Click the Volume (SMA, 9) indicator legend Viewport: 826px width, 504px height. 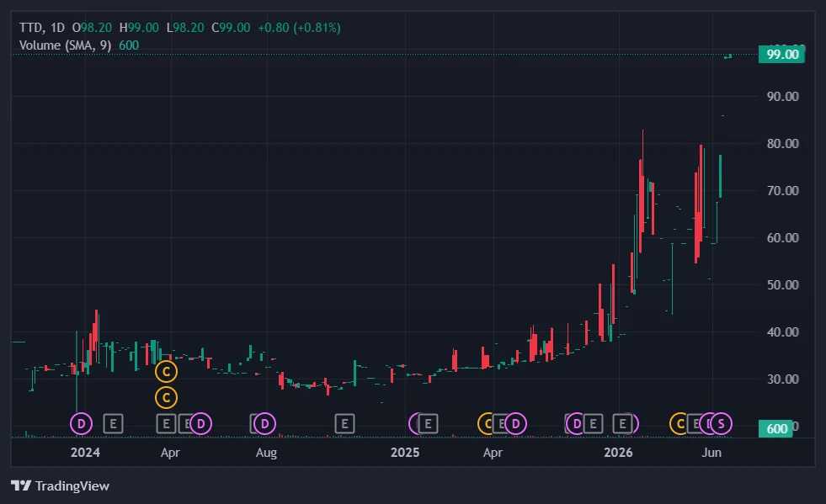[x=66, y=45]
